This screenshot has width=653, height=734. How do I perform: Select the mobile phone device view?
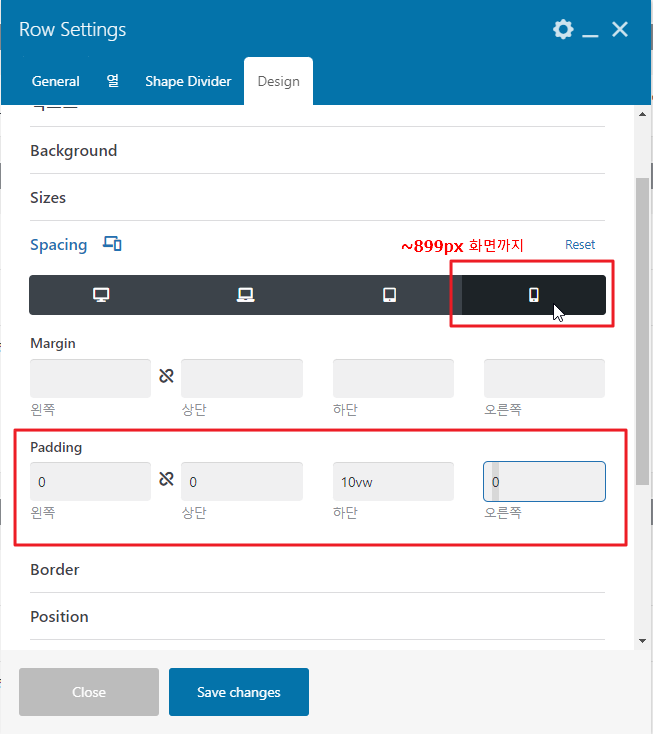pyautogui.click(x=534, y=295)
